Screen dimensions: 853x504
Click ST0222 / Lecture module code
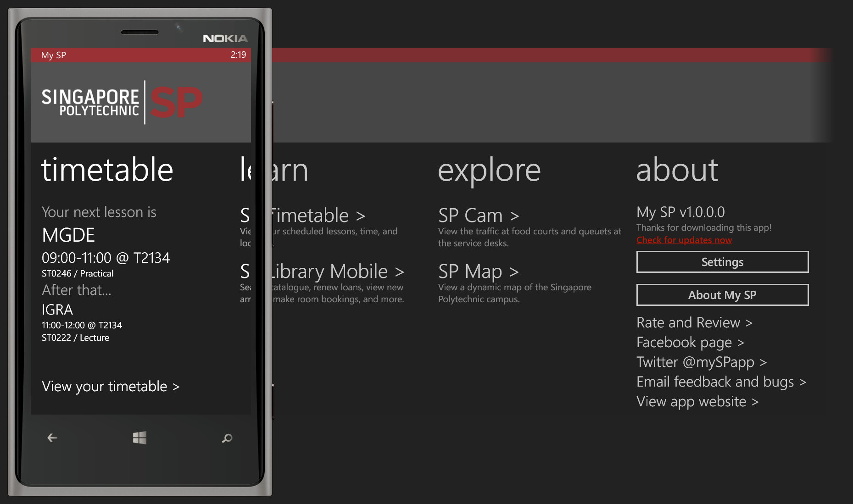pos(75,338)
